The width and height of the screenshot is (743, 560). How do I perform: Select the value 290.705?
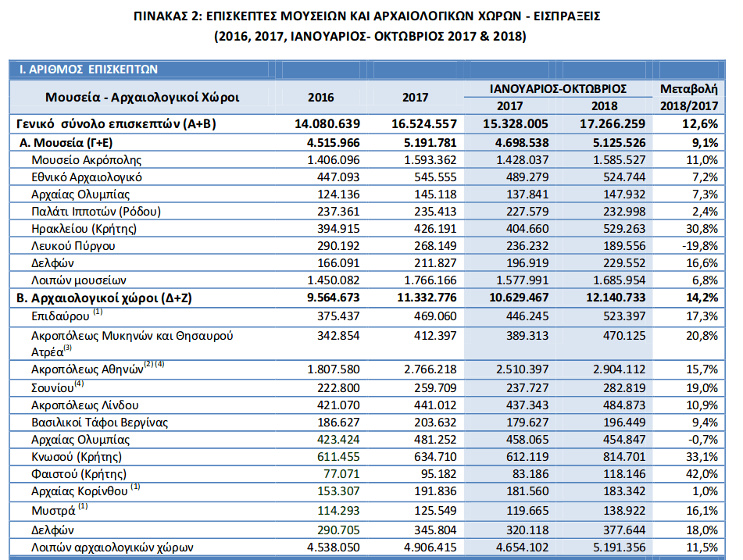pyautogui.click(x=338, y=530)
